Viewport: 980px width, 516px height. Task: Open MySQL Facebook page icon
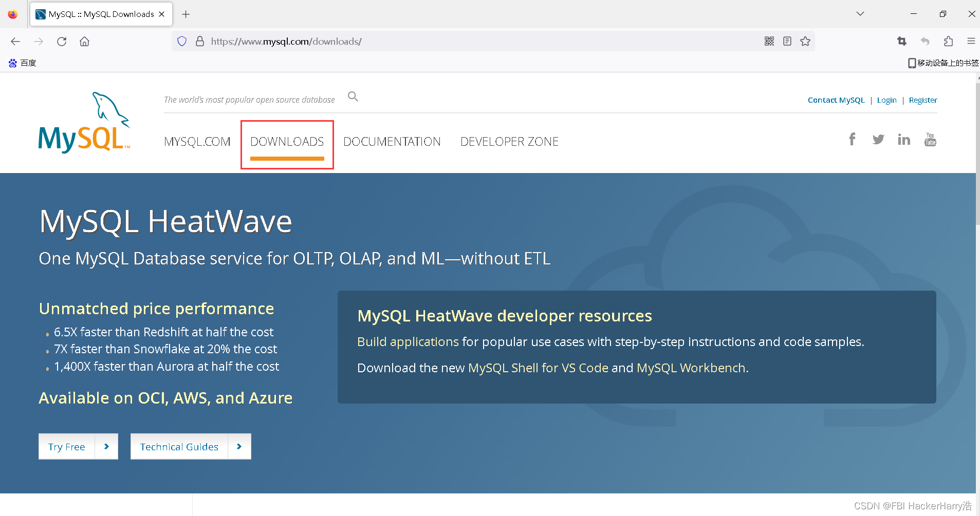click(x=852, y=139)
